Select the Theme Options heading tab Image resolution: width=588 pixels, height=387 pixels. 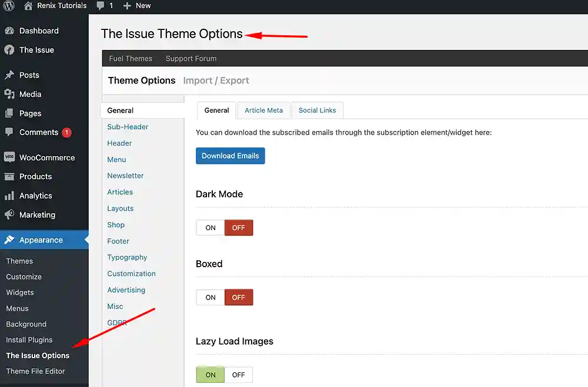pyautogui.click(x=142, y=80)
